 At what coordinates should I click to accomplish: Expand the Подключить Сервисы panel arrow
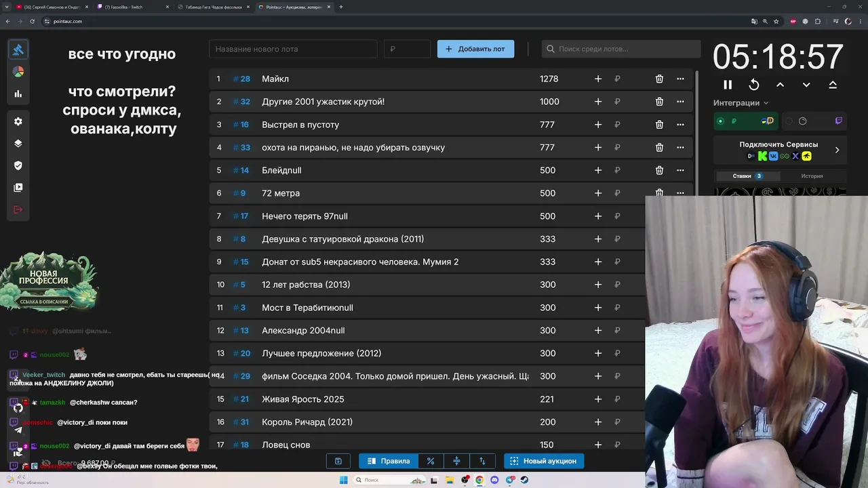pos(837,150)
